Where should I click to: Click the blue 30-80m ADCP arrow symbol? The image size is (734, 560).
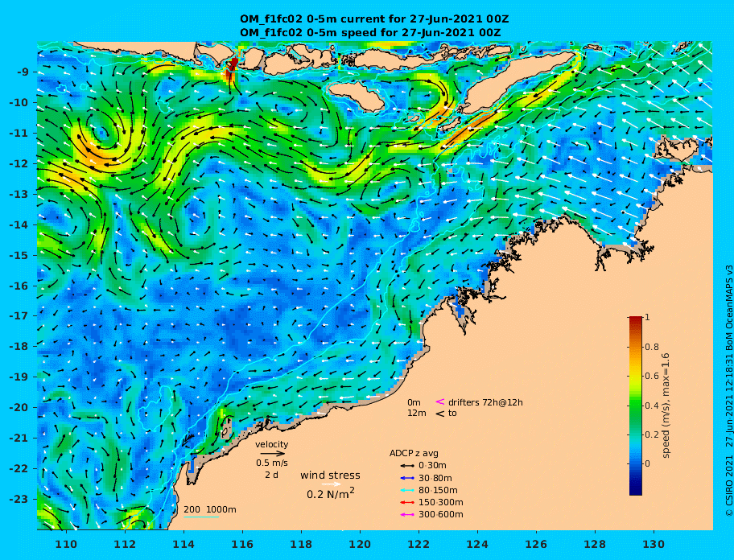[x=407, y=478]
